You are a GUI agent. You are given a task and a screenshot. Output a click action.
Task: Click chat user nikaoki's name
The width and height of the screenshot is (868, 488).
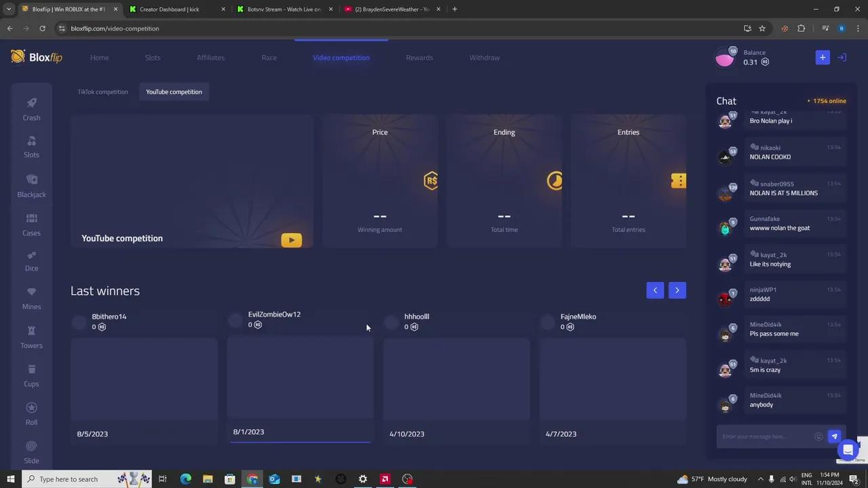tap(770, 148)
